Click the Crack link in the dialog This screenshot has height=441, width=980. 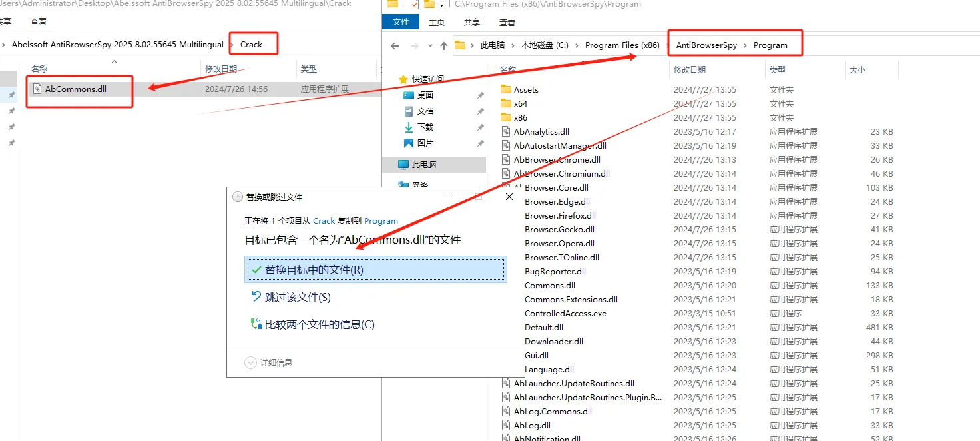(324, 220)
